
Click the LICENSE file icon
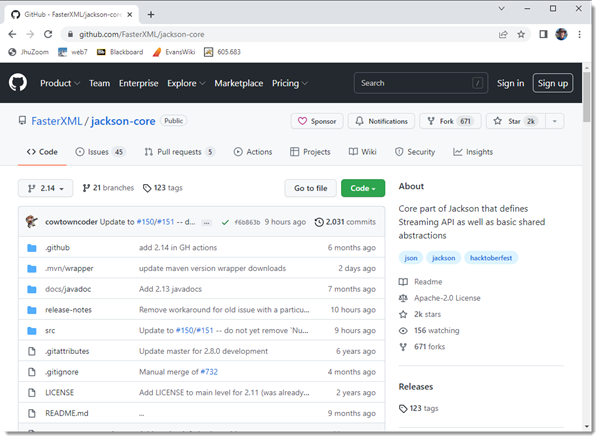tap(32, 393)
